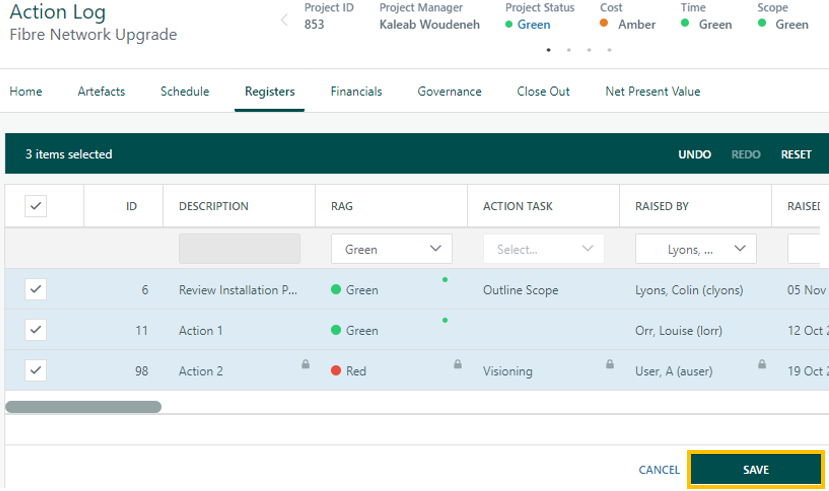Click the red RAG dot in row 98
This screenshot has width=829, height=491.
coord(336,370)
